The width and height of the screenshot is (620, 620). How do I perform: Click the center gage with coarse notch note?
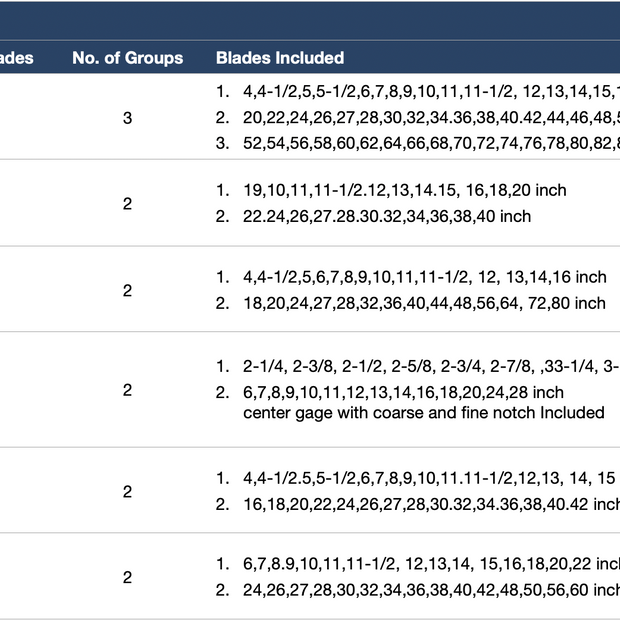(424, 413)
